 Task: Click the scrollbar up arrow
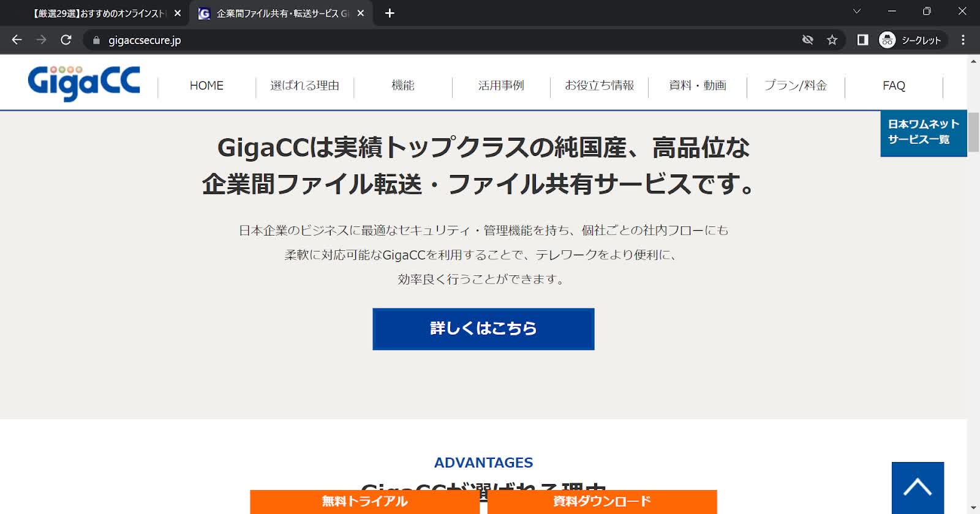click(x=973, y=61)
